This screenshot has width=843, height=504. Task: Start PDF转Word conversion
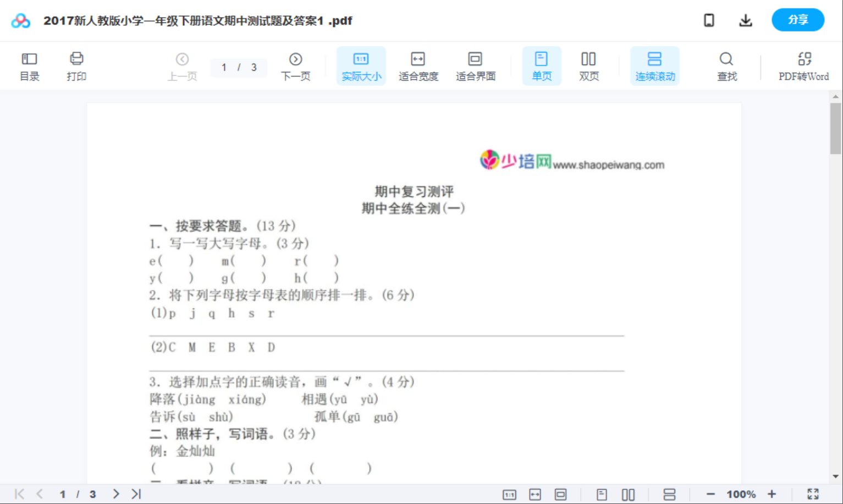coord(804,65)
